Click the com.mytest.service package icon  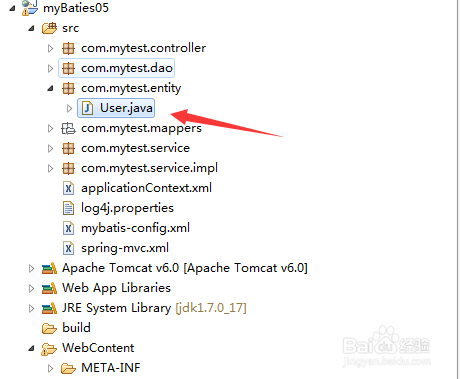coord(68,148)
